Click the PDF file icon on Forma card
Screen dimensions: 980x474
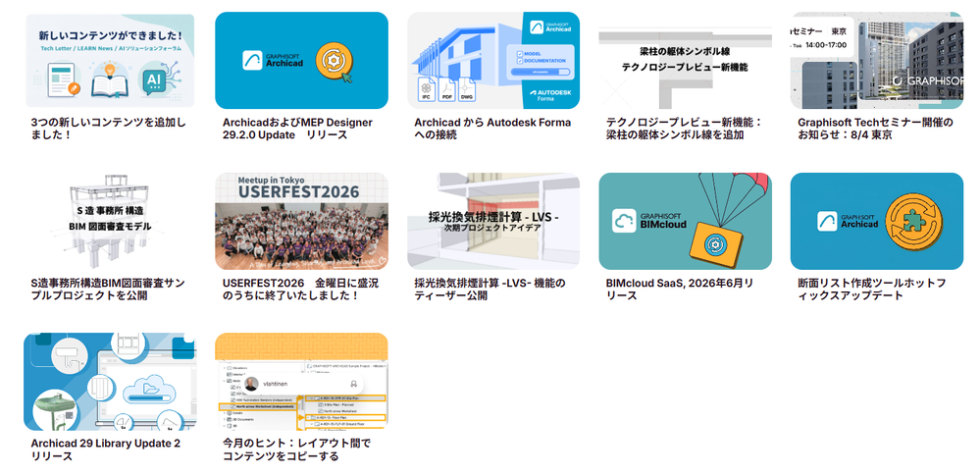tap(447, 90)
